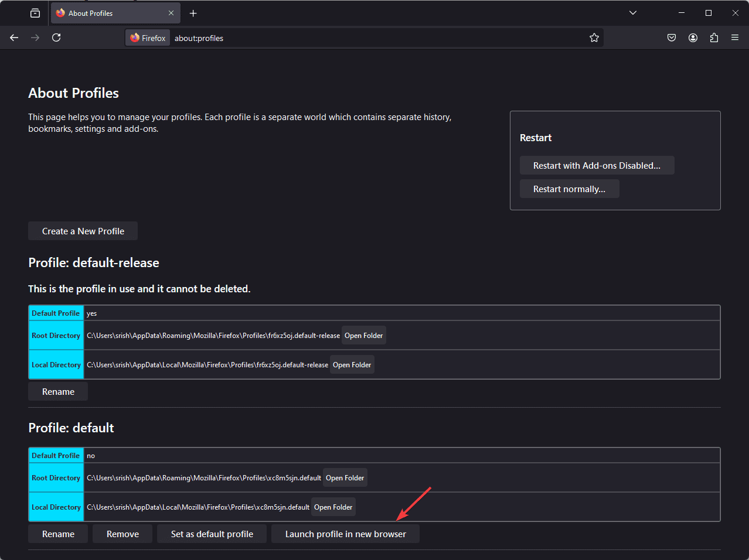
Task: Open the Firefox hamburger application menu
Action: click(735, 38)
